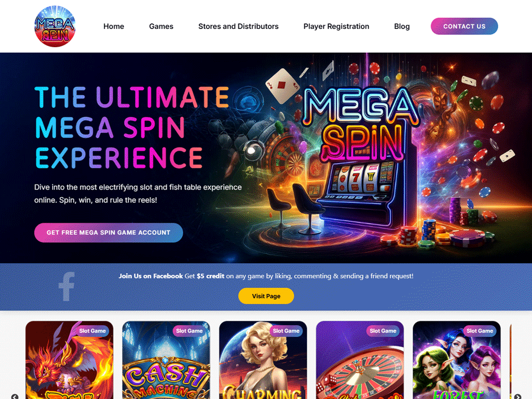Open the Home menu item
This screenshot has width=532, height=399.
(114, 26)
